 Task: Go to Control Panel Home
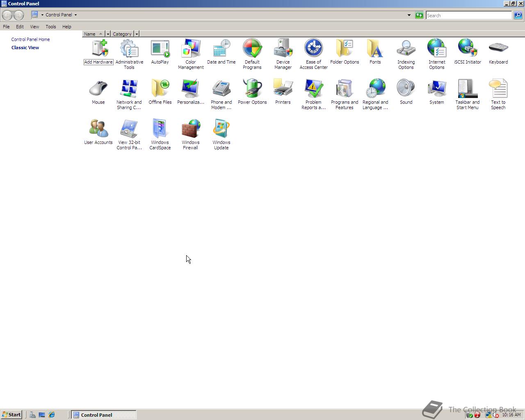click(31, 39)
